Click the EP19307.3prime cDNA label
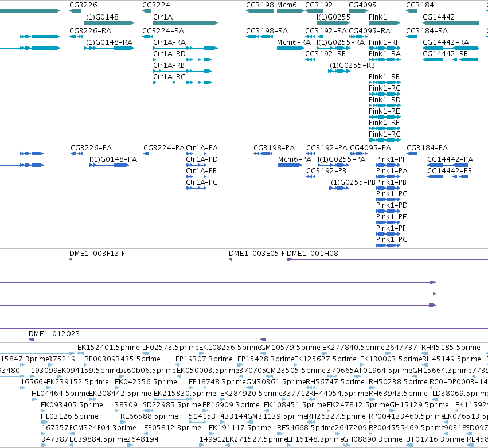This screenshot has height=448, width=488. pyautogui.click(x=204, y=359)
